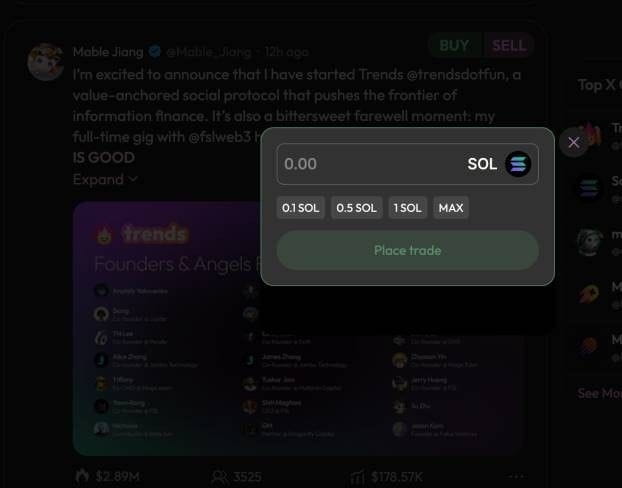622x488 pixels.
Task: Select the 0.1 SOL preset
Action: tap(300, 207)
